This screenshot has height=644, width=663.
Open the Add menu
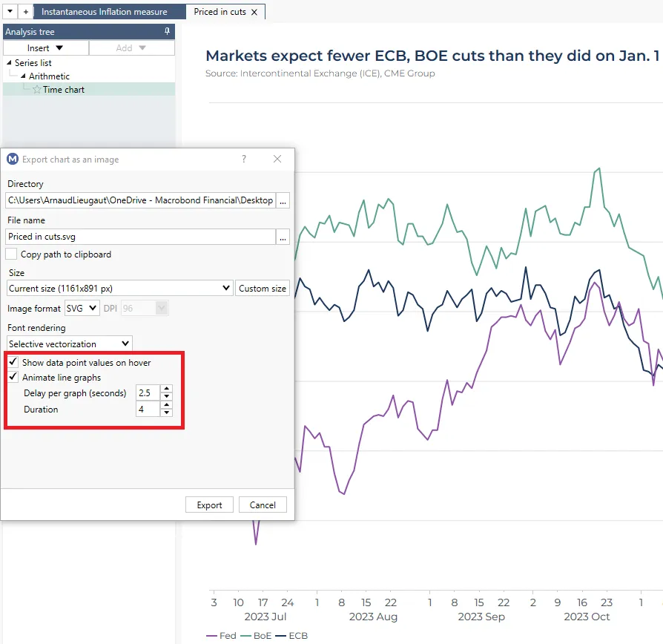(131, 47)
